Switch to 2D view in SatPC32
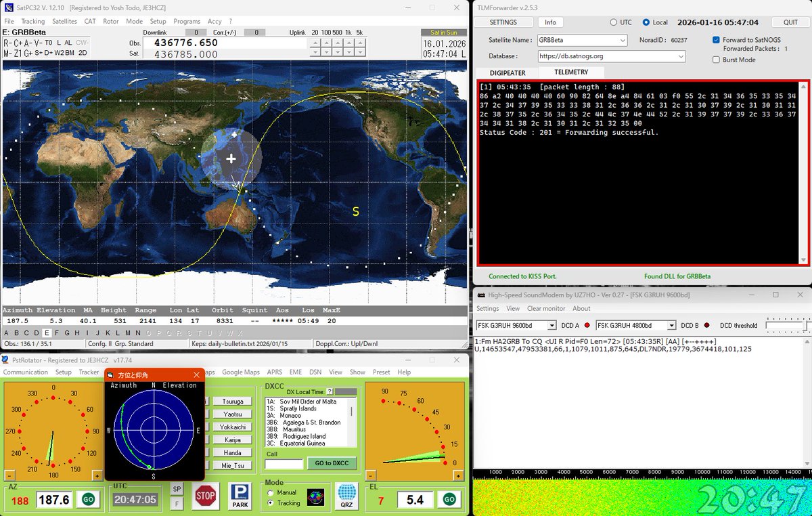The image size is (812, 516). (x=83, y=53)
